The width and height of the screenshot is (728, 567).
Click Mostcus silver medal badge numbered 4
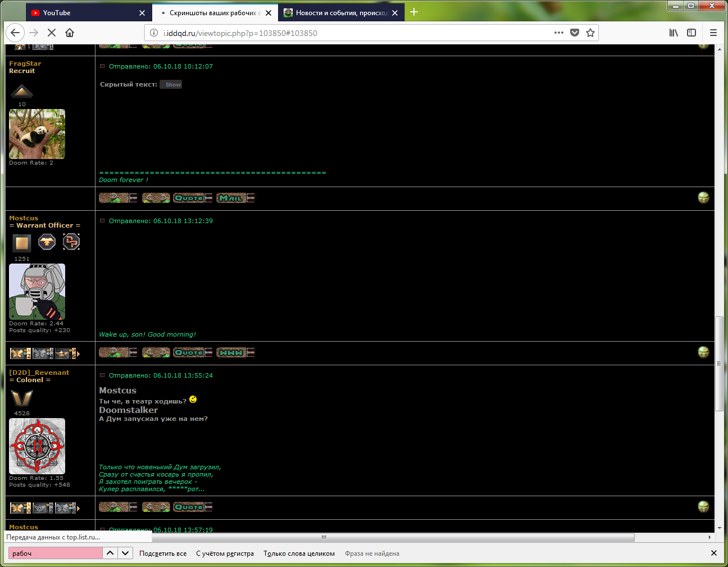pyautogui.click(x=43, y=353)
